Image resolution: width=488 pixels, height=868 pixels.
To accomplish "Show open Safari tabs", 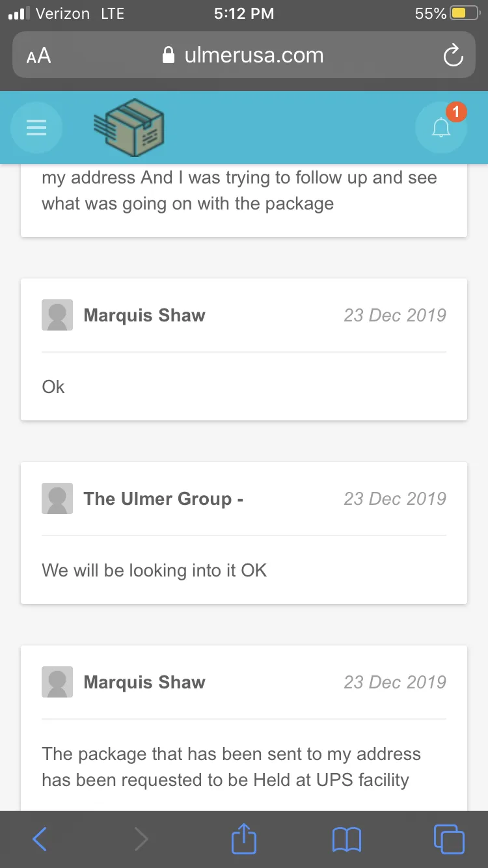I will tap(449, 839).
